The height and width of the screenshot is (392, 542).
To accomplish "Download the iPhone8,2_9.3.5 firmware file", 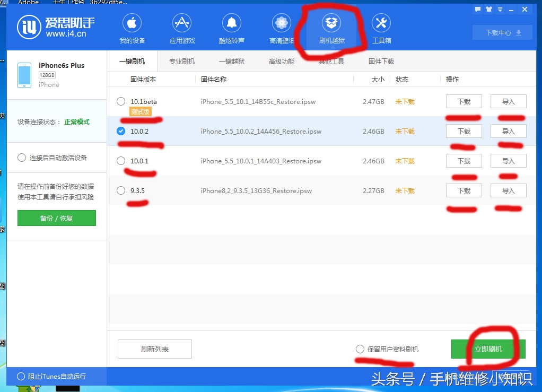I will (x=464, y=190).
